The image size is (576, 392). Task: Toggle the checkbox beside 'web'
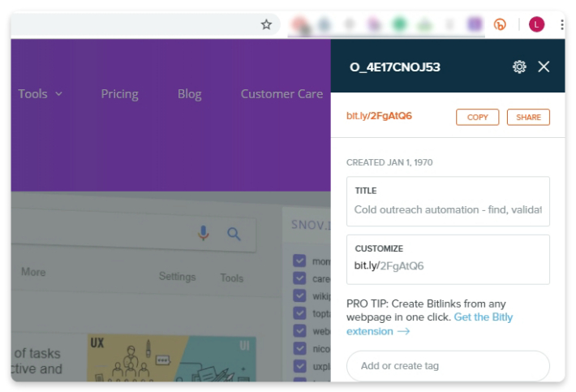(299, 330)
